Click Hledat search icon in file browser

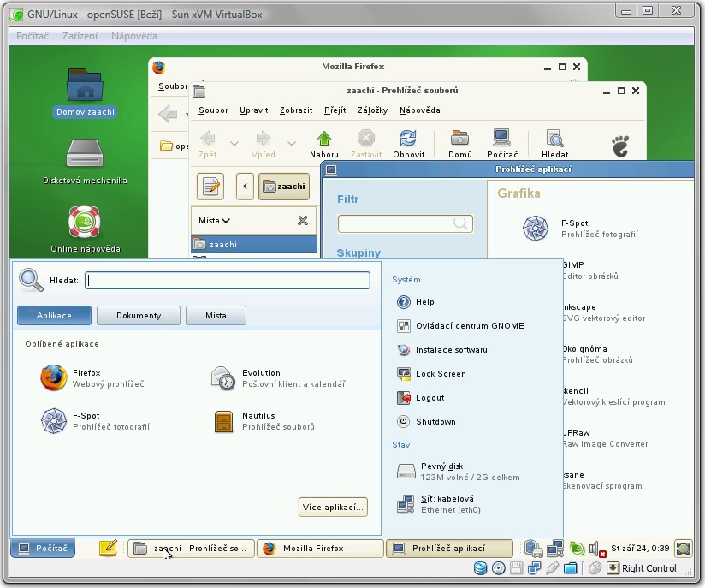(x=554, y=144)
